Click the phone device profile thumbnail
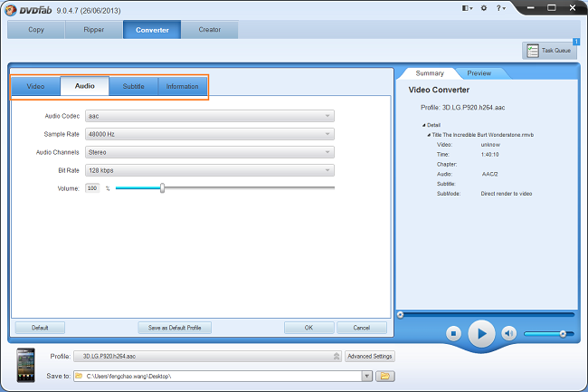The height and width of the screenshot is (392, 588). 26,366
